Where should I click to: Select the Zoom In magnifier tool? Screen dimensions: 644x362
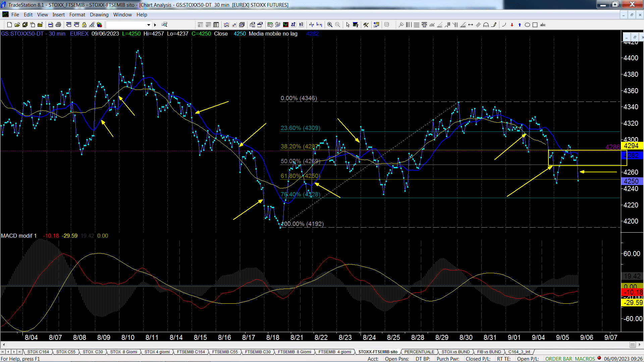click(330, 25)
